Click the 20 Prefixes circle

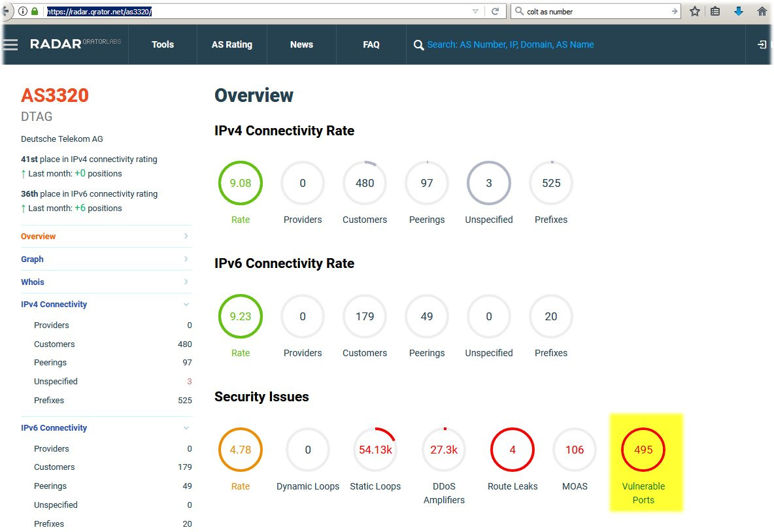[x=551, y=316]
